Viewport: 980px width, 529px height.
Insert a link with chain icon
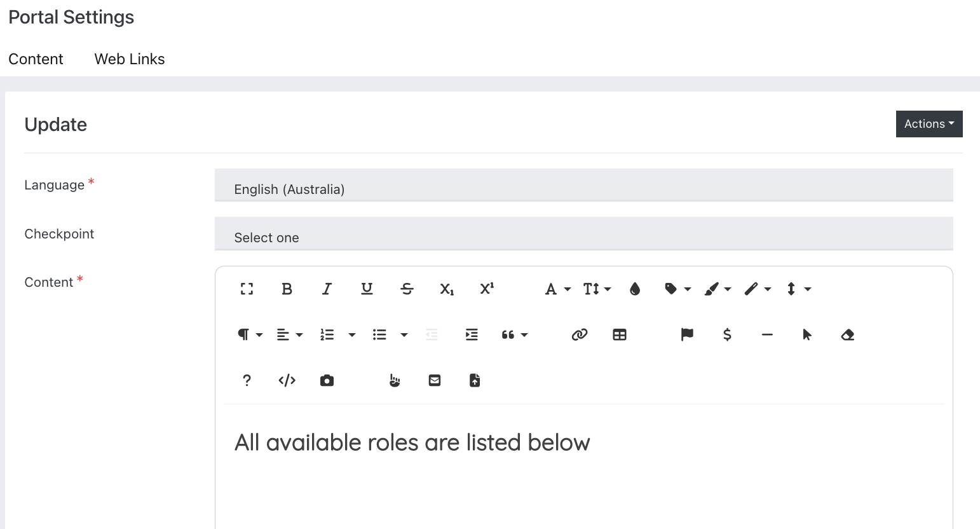point(579,335)
